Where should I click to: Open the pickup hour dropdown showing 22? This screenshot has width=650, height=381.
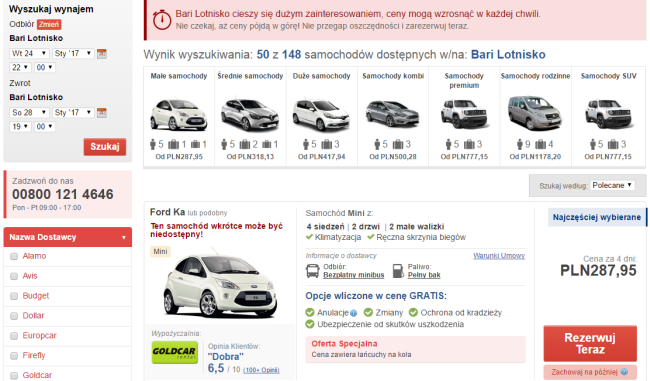click(x=20, y=68)
